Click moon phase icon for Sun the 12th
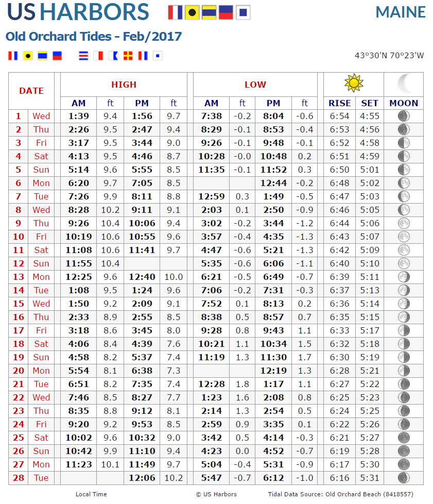433x504 pixels. point(404,263)
